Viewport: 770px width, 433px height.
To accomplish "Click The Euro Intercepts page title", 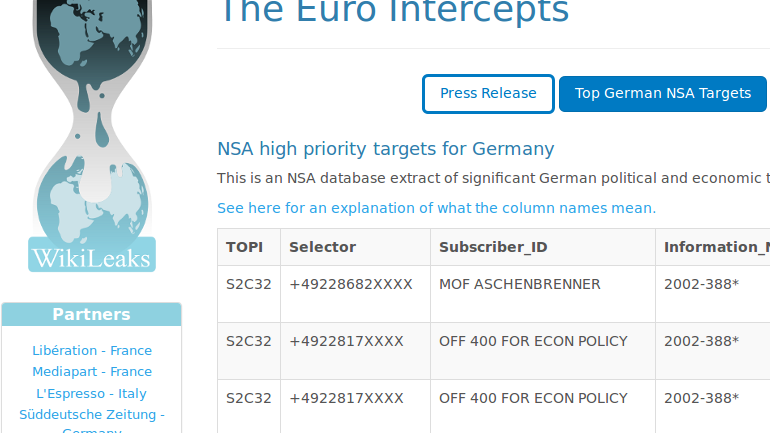I will (x=395, y=12).
